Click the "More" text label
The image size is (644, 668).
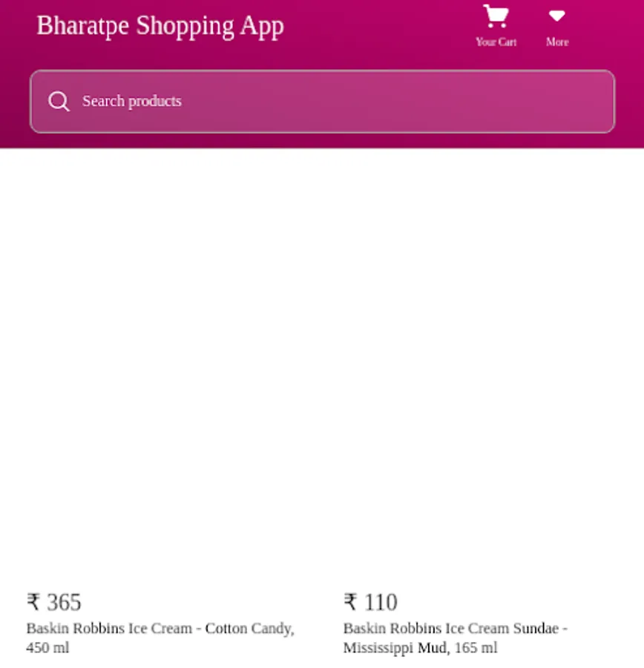557,42
